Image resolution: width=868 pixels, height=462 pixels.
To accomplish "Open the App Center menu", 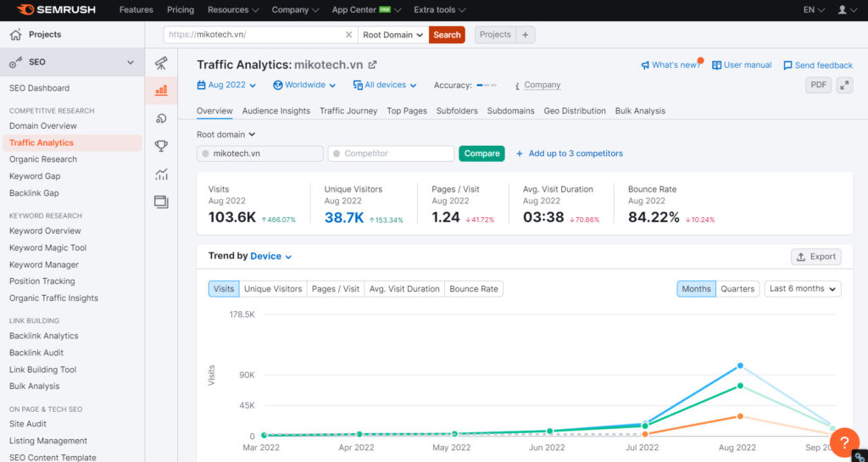I will [x=366, y=10].
